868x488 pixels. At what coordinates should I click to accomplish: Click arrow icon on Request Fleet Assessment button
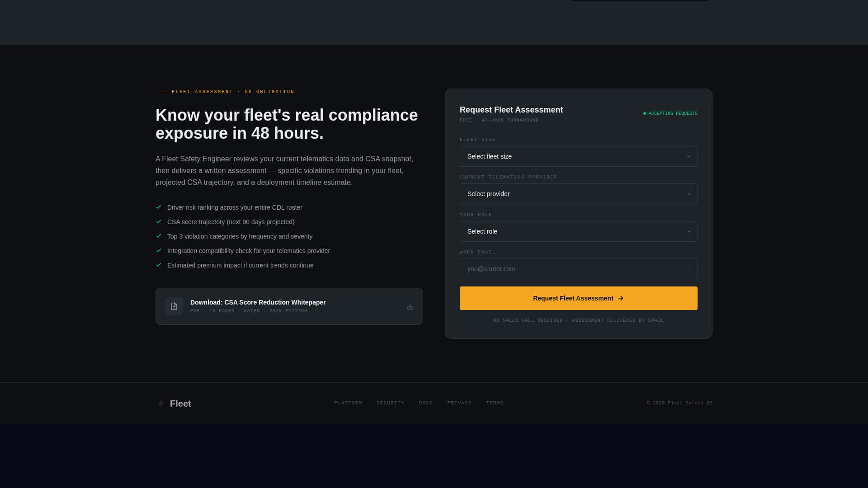(621, 298)
